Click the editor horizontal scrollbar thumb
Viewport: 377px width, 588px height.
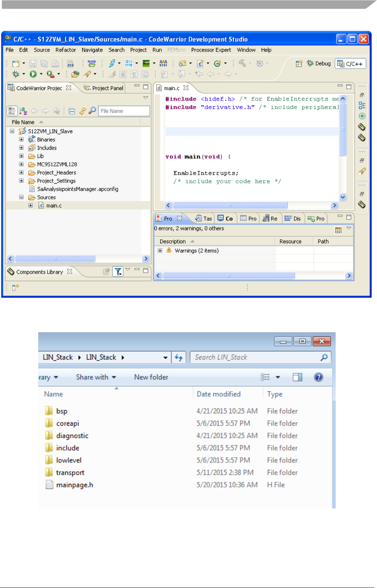click(230, 205)
